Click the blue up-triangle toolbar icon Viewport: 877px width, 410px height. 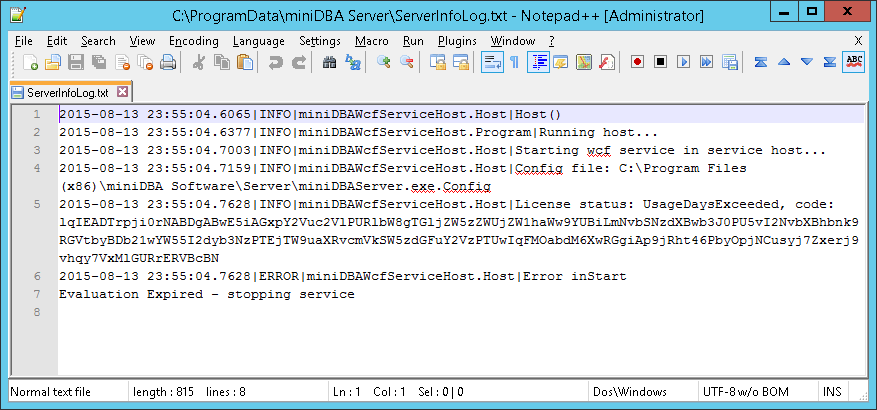click(784, 62)
